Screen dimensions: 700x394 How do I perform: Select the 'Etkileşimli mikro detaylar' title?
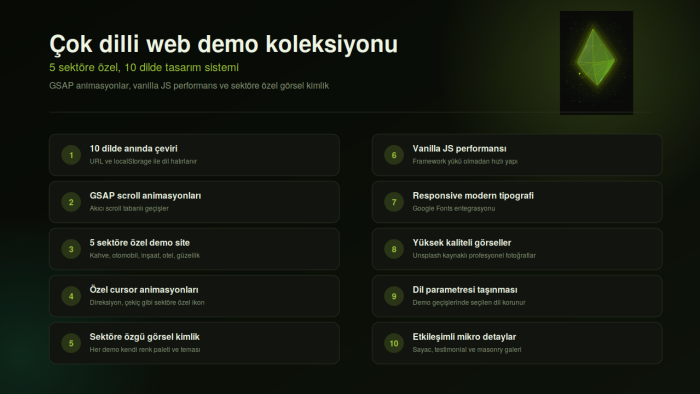tap(464, 337)
